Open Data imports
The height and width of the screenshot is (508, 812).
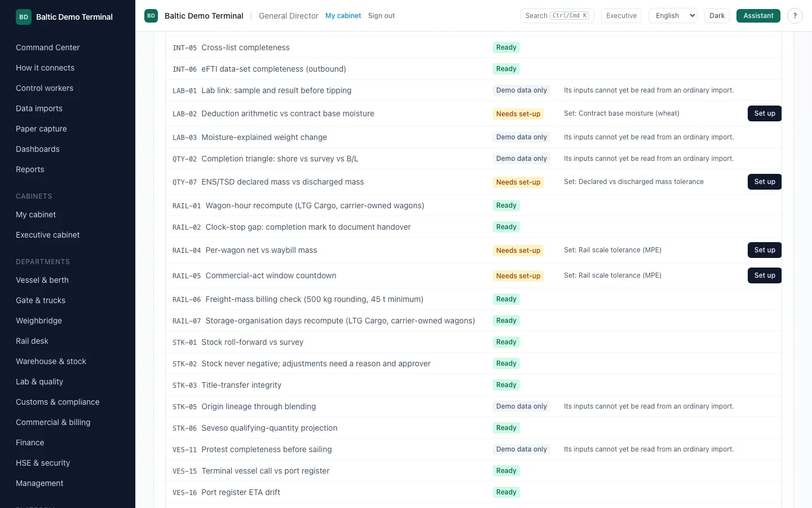(x=39, y=108)
